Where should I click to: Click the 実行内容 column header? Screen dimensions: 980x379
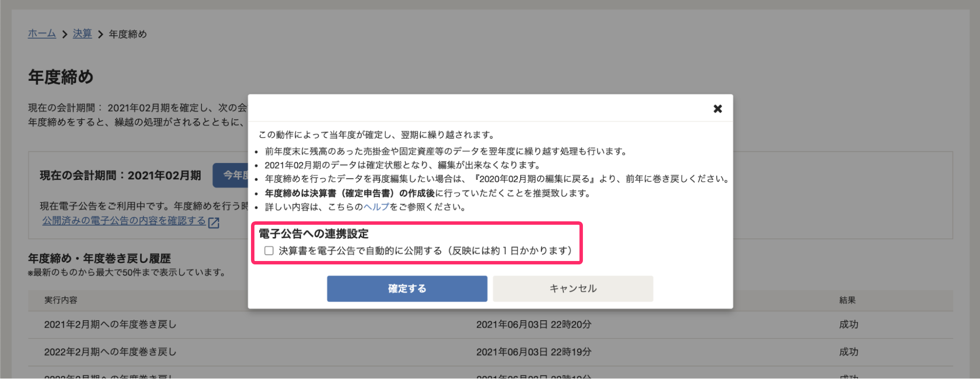61,300
